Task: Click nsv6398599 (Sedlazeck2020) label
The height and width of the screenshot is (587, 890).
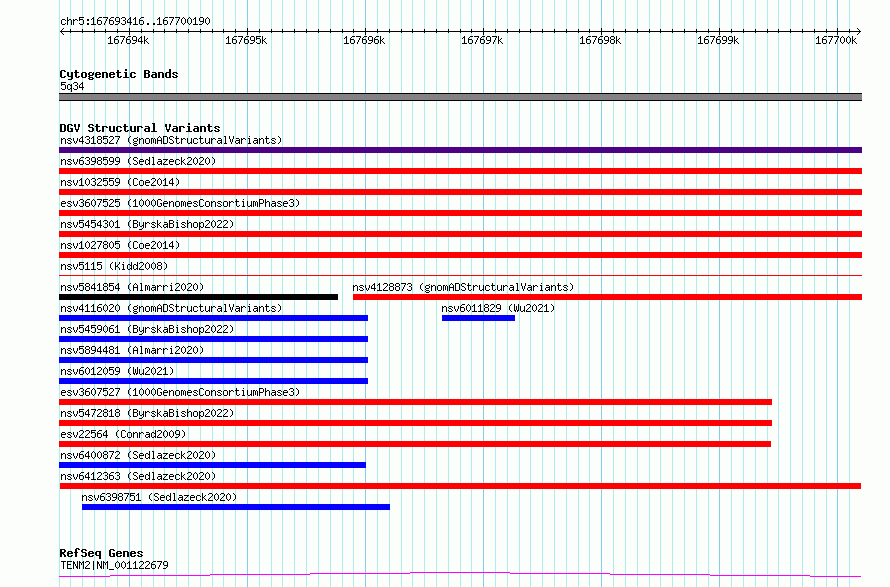Action: tap(138, 161)
